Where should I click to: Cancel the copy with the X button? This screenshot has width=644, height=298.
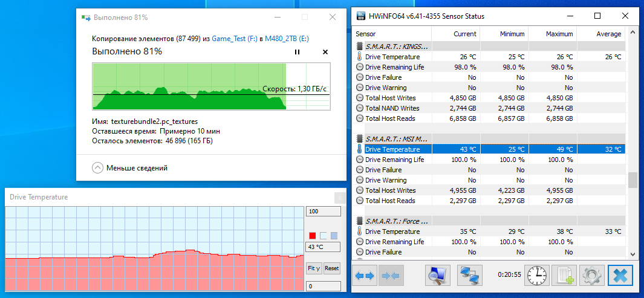[x=325, y=52]
